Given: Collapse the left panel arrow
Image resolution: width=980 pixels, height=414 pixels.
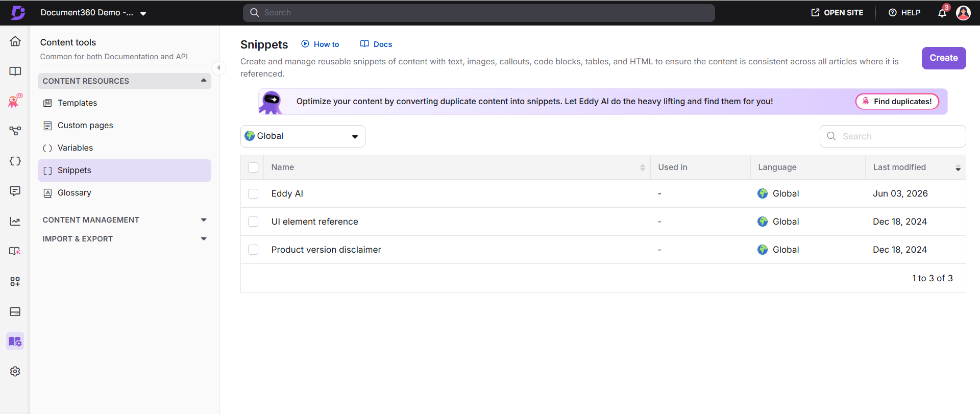Looking at the screenshot, I should pyautogui.click(x=218, y=67).
